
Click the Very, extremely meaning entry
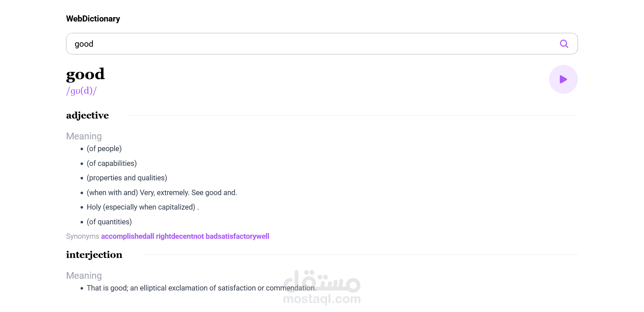click(162, 193)
